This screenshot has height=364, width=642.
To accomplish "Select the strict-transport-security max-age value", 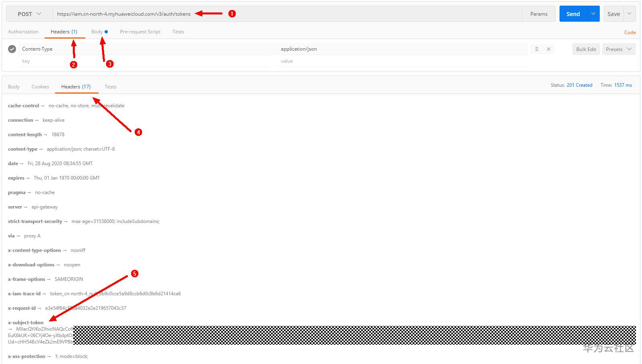I will 115,221.
